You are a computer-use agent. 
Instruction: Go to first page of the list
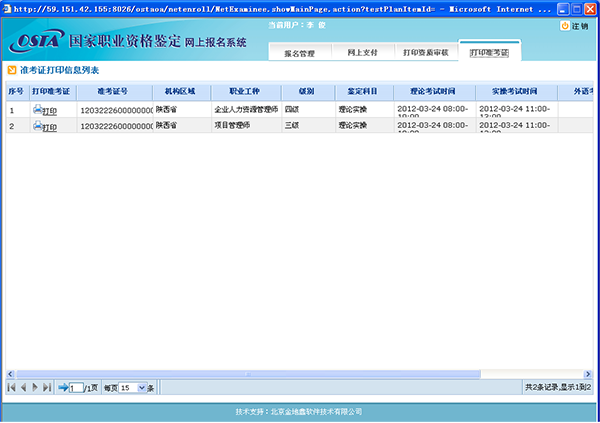click(x=11, y=387)
